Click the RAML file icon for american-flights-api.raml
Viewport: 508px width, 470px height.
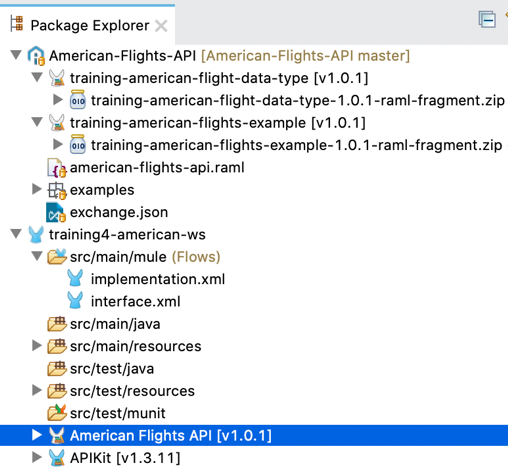tap(57, 168)
